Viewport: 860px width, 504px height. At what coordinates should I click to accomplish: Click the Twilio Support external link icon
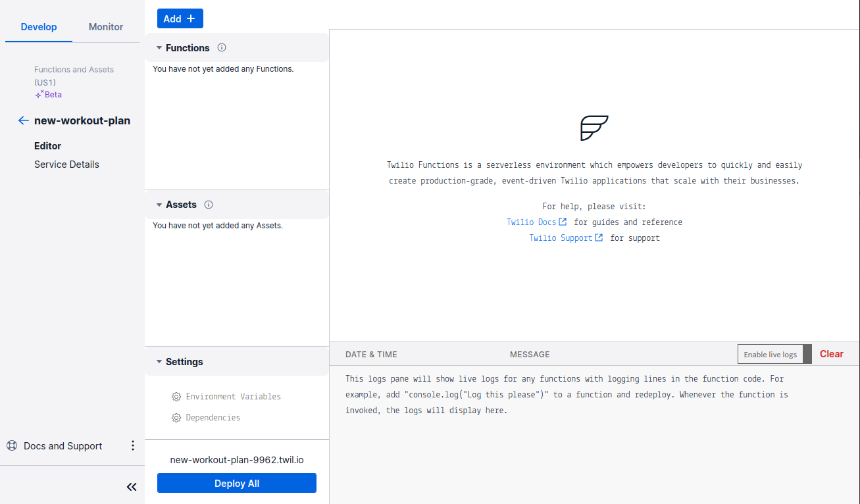[x=599, y=238]
